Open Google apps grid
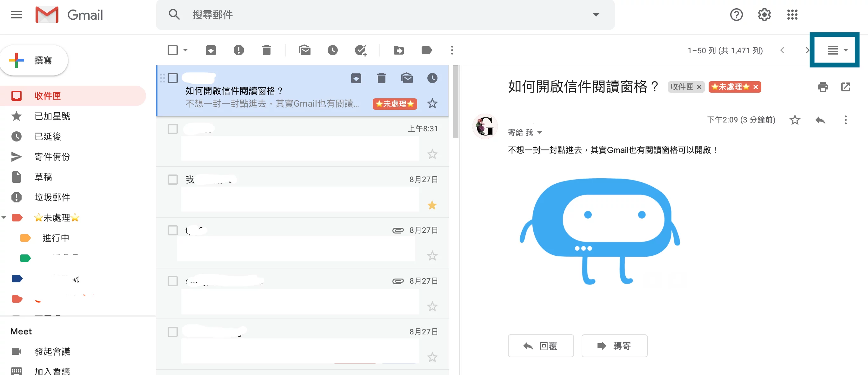868x375 pixels. [x=792, y=15]
